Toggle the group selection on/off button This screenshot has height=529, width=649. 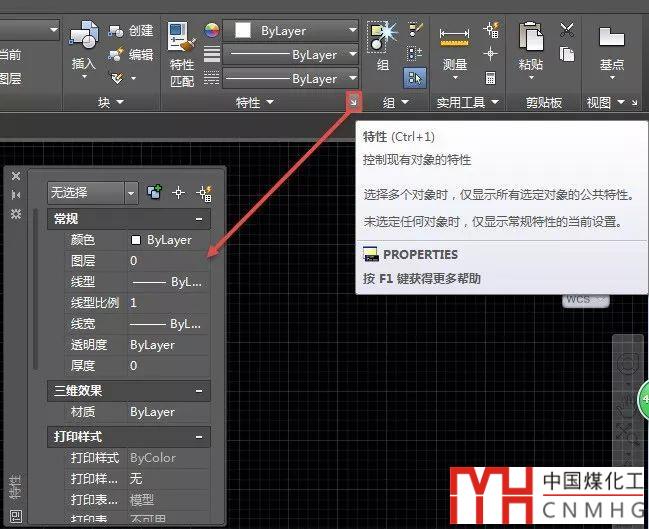click(x=415, y=77)
